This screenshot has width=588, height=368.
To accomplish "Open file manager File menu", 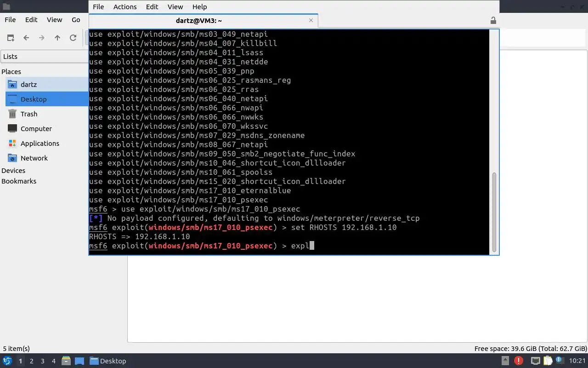I will click(x=10, y=20).
